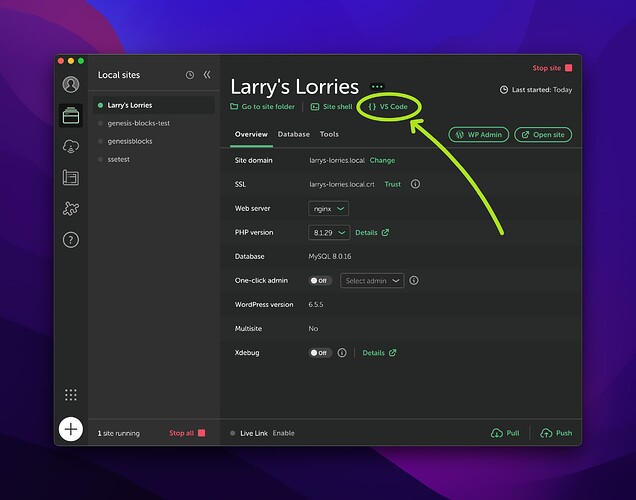Viewport: 636px width, 500px height.
Task: Open the Add-ons puzzle icon
Action: (71, 208)
